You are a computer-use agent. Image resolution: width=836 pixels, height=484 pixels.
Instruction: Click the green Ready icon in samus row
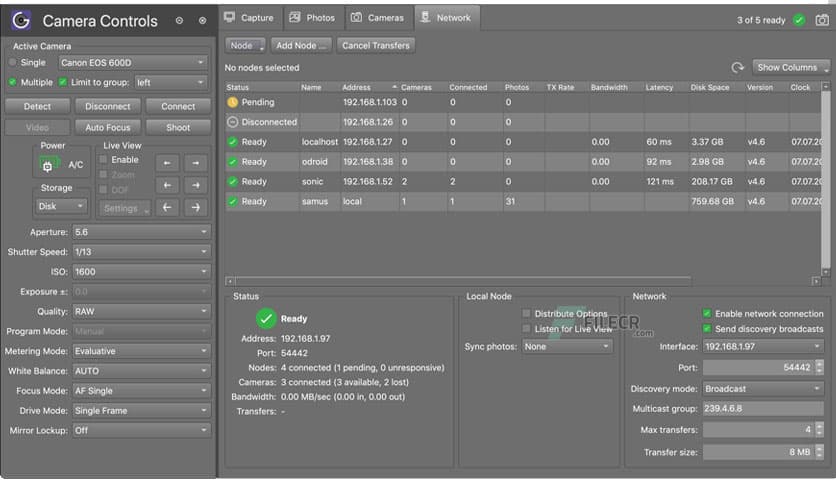point(232,201)
